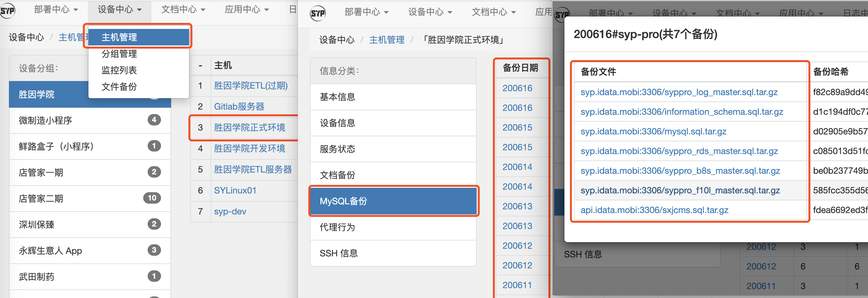Open host 胜因学院正式环境
868x298 pixels.
click(x=250, y=127)
